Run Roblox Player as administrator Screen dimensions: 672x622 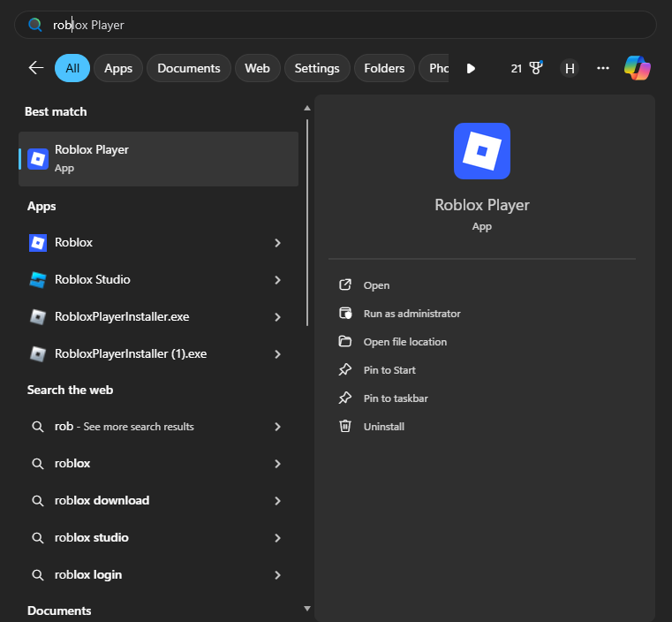click(x=412, y=314)
